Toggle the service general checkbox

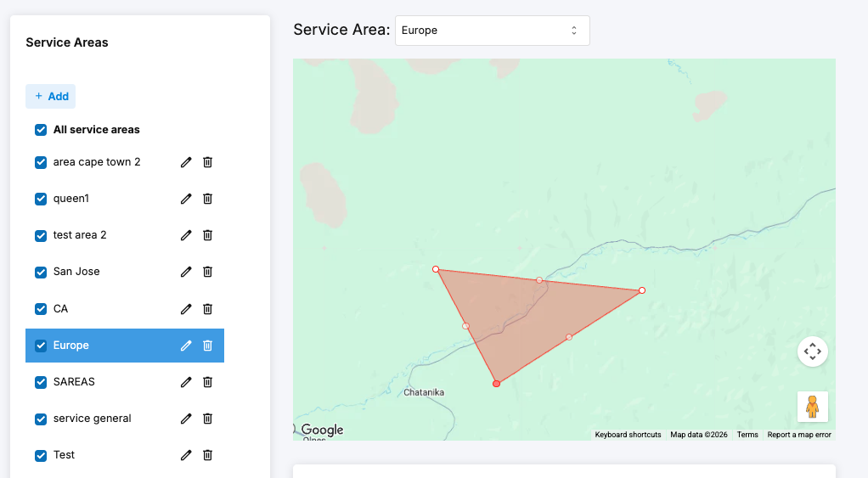41,419
